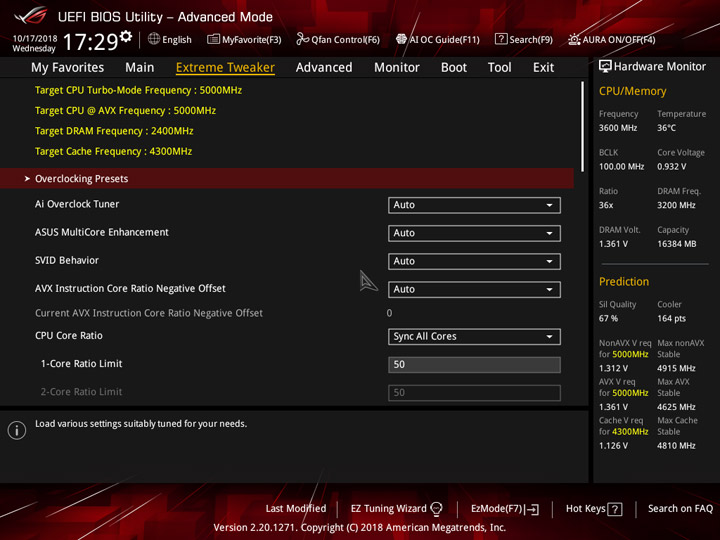Click the Hardware Monitor screen icon
Viewport: 720px width, 540px height.
(605, 66)
